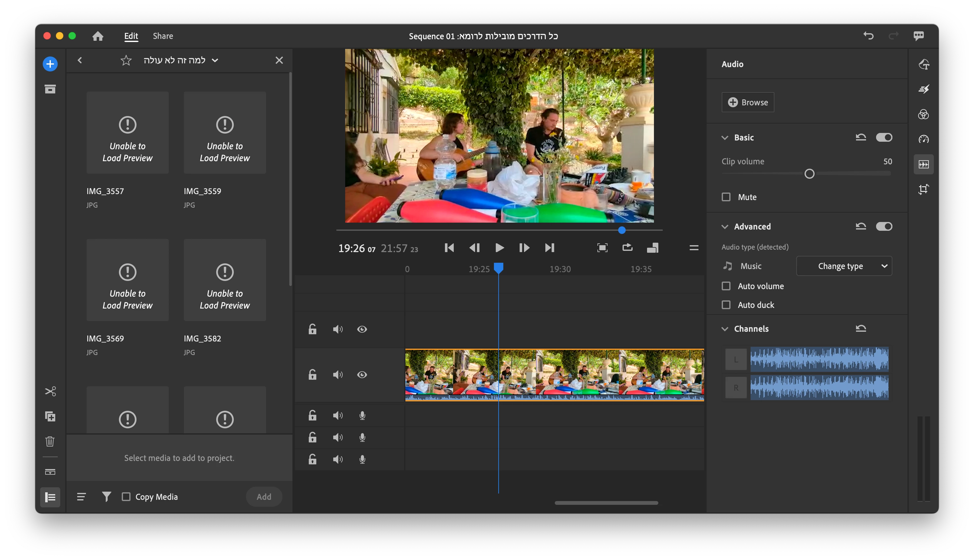
Task: Click the duplicate clip icon in sidebar
Action: 50,416
